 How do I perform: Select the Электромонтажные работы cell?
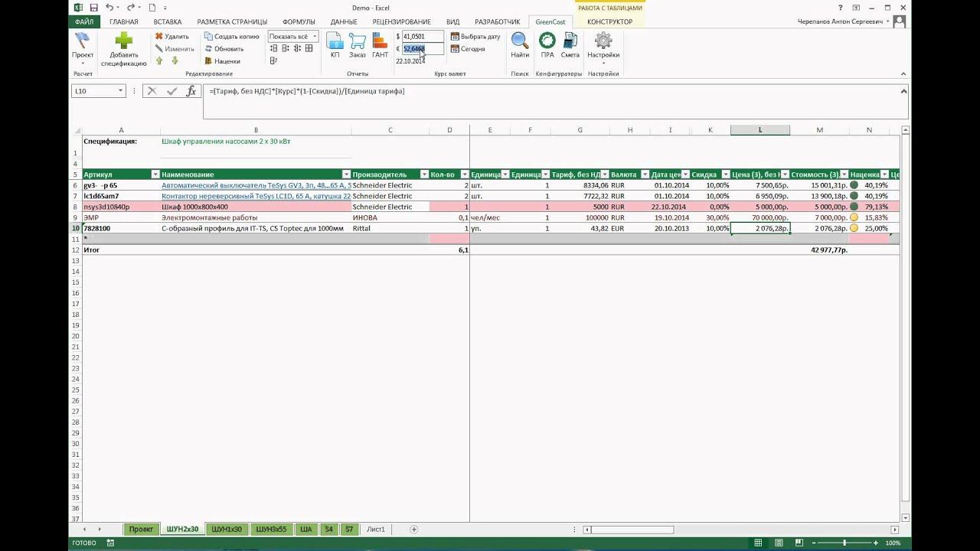pyautogui.click(x=256, y=218)
